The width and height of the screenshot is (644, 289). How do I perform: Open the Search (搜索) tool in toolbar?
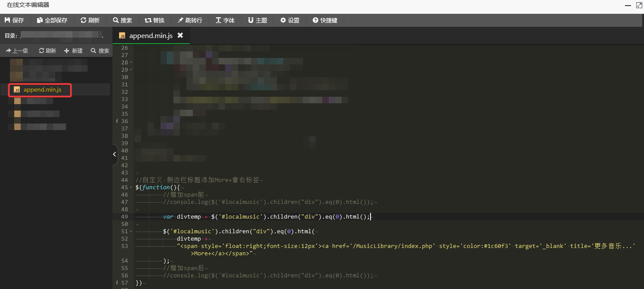point(123,20)
